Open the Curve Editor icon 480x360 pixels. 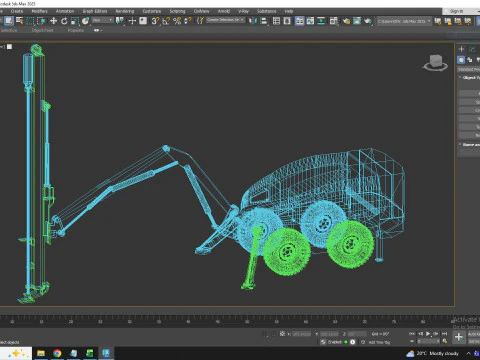coord(310,21)
